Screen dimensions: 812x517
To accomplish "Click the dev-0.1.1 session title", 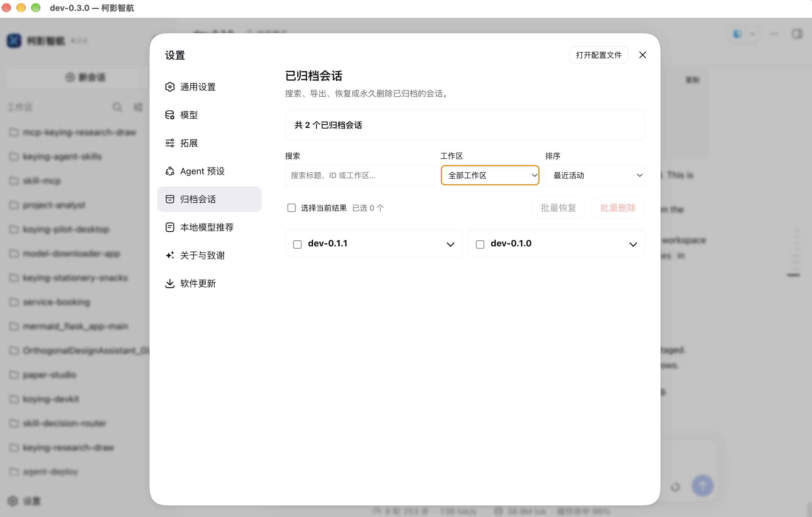I will coord(327,243).
